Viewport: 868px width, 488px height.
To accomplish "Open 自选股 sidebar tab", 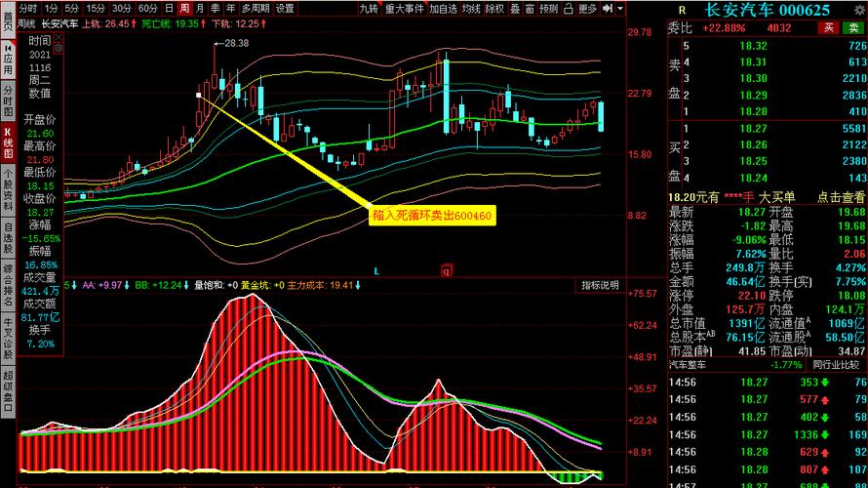I will click(x=8, y=237).
